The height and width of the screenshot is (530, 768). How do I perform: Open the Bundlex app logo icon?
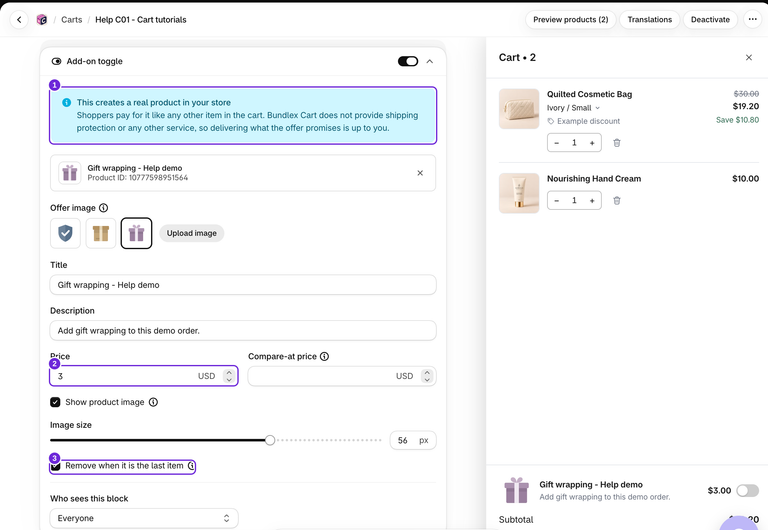[42, 20]
